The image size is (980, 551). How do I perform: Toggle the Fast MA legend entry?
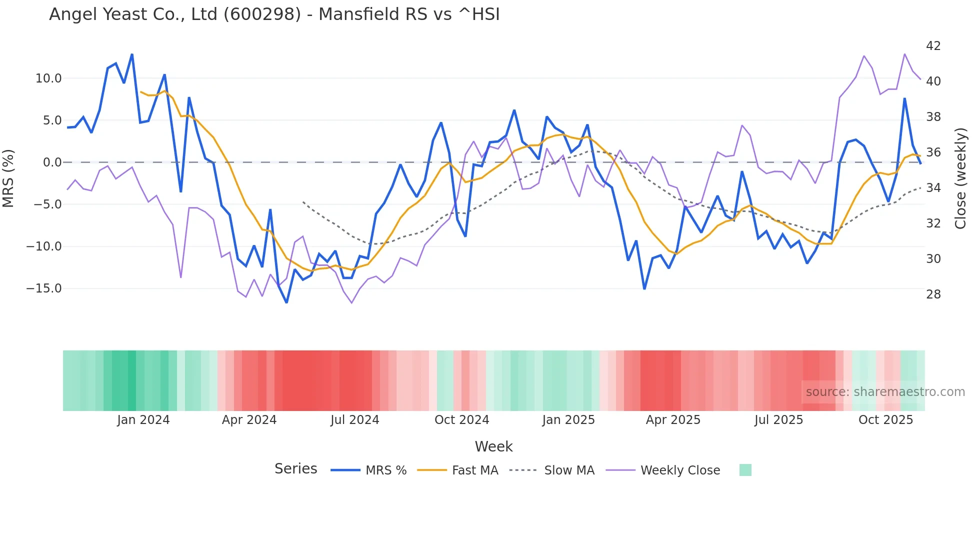tap(457, 470)
